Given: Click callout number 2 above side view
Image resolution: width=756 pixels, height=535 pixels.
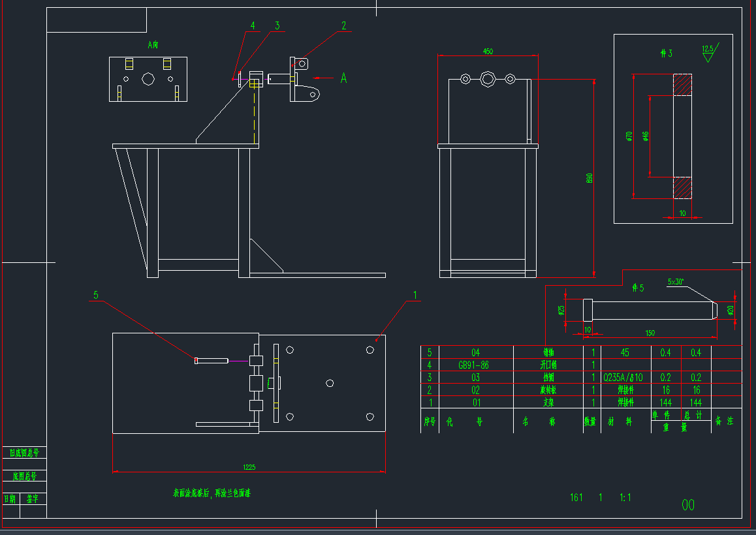Looking at the screenshot, I should (x=343, y=26).
